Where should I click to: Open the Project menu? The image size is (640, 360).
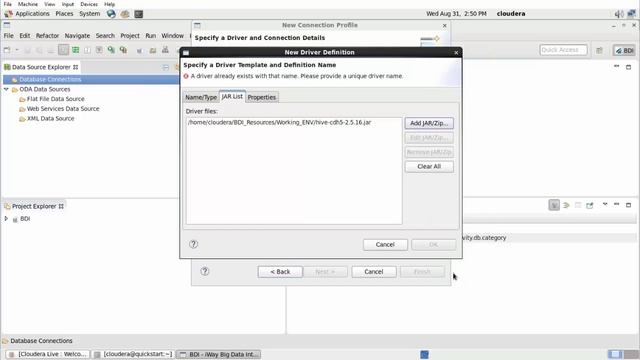coord(130,36)
